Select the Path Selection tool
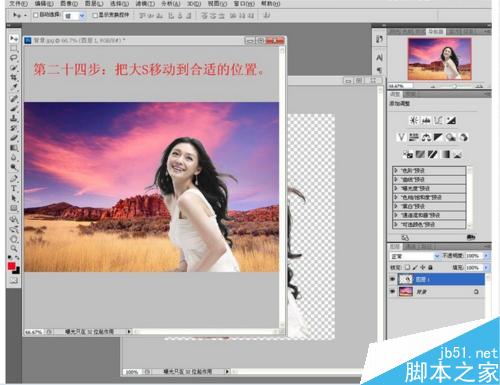Viewport: 500px width, 385px height. [x=13, y=198]
